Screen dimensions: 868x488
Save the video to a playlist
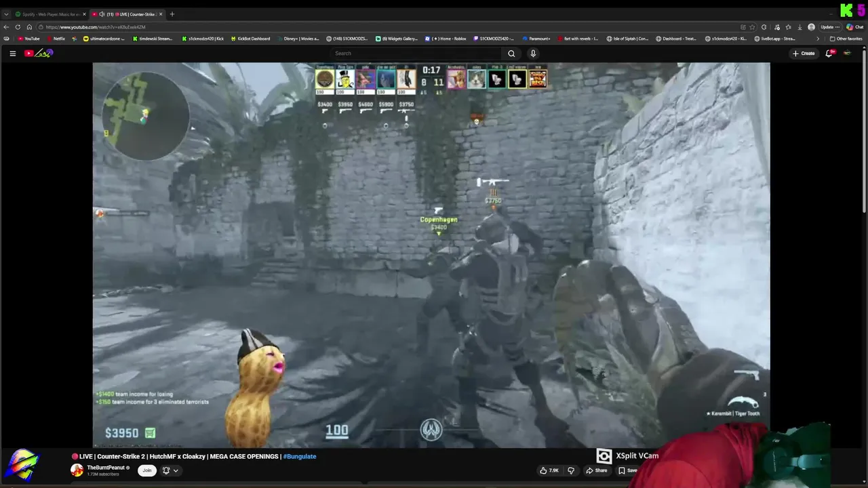(x=627, y=470)
